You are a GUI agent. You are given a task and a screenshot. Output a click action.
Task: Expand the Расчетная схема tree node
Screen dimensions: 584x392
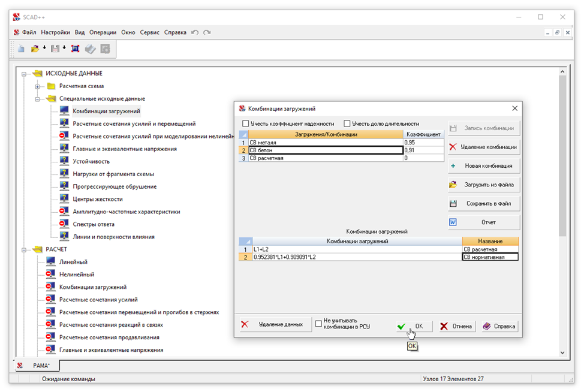tap(37, 86)
